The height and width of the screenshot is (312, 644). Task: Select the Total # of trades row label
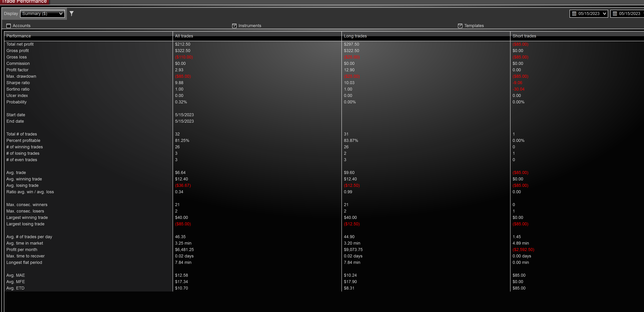coord(21,134)
